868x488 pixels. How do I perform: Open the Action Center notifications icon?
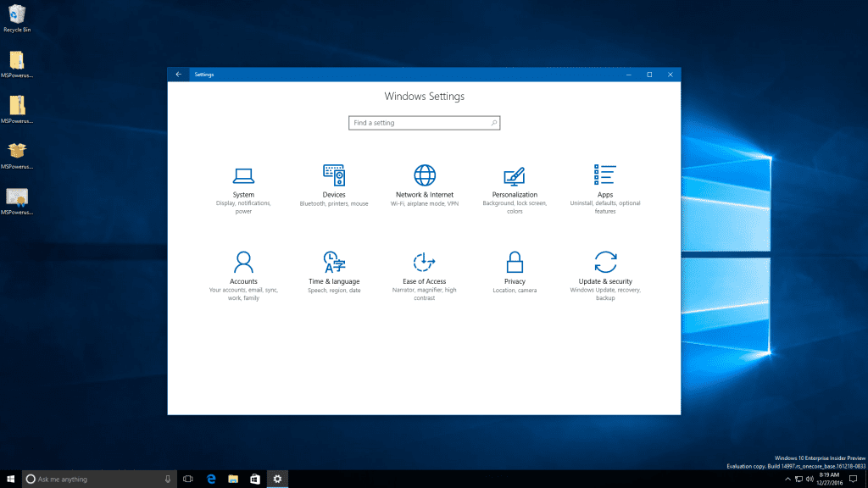click(853, 480)
